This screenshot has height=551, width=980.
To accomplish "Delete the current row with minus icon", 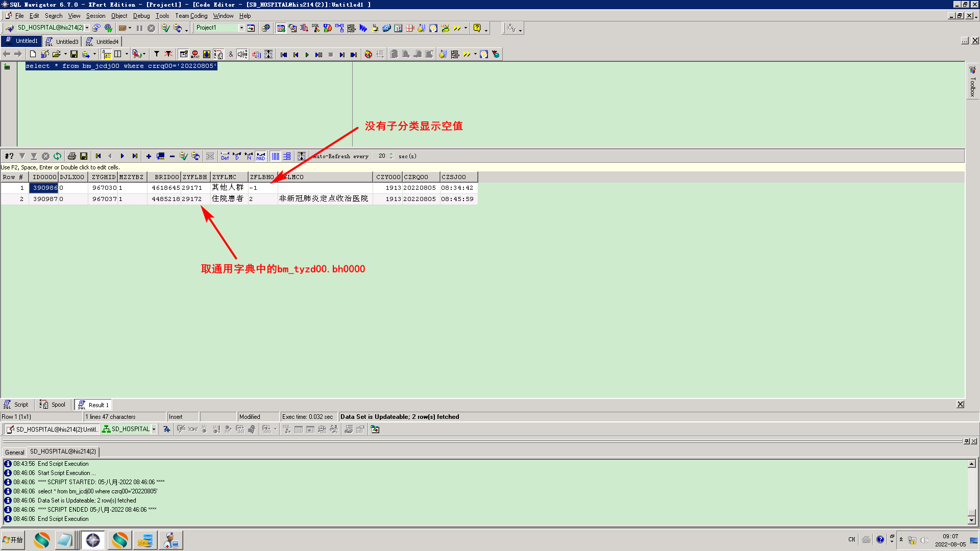I will (x=172, y=156).
